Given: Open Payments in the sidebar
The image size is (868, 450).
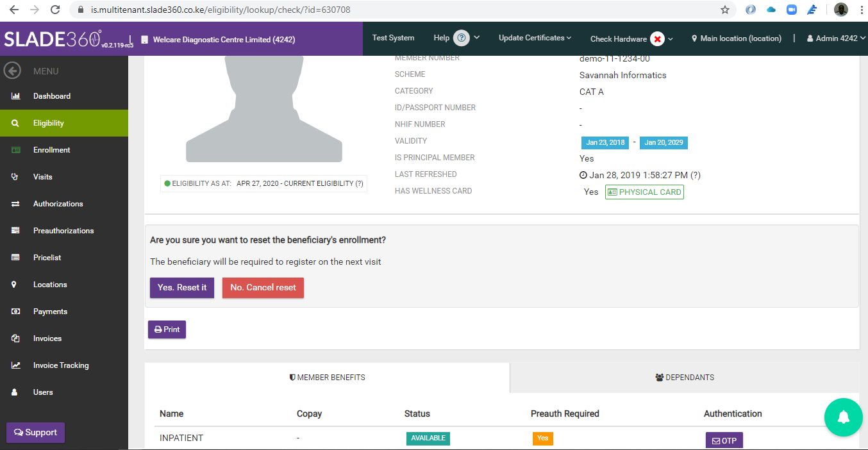Looking at the screenshot, I should coord(64,312).
